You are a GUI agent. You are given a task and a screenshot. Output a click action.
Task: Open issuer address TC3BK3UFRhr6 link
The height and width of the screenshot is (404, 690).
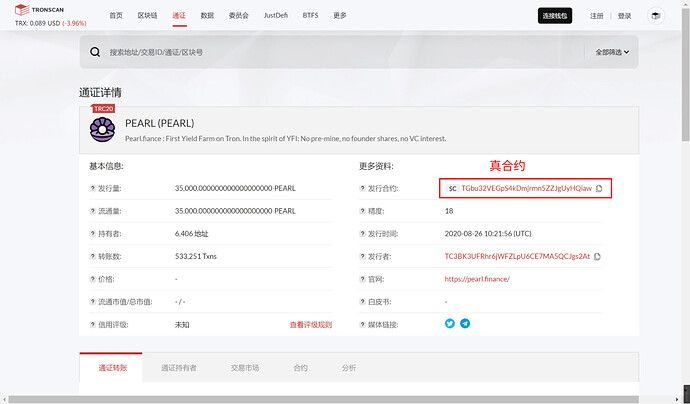pyautogui.click(x=517, y=257)
